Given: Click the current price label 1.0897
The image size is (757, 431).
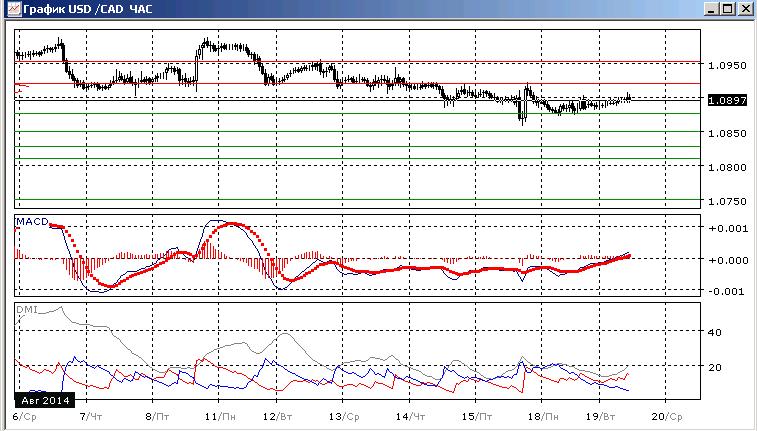Looking at the screenshot, I should click(x=727, y=100).
